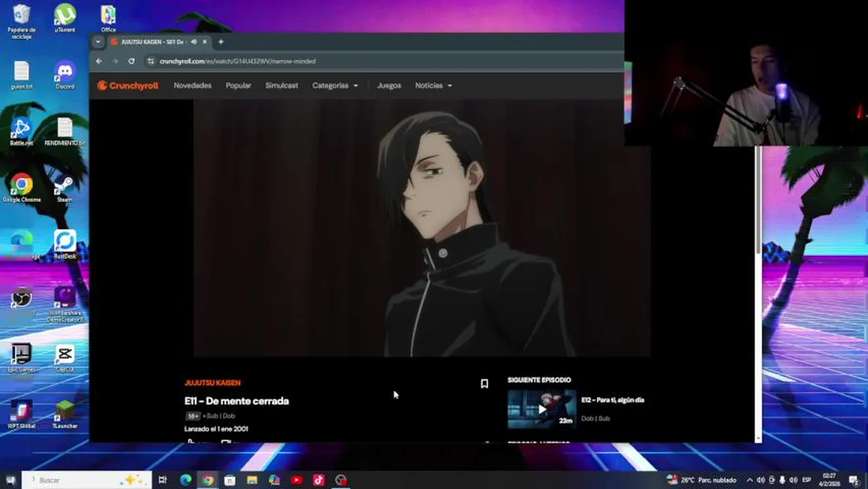Open the WPT Global desktop shortcut
Image resolution: width=868 pixels, height=489 pixels.
(x=22, y=414)
